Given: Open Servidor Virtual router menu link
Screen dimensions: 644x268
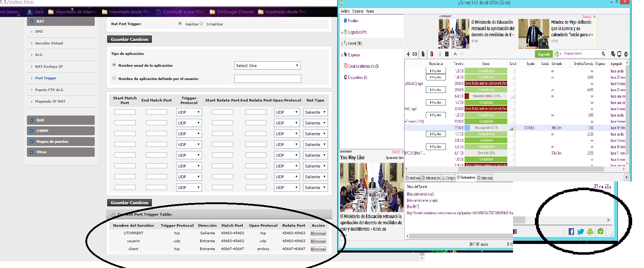Looking at the screenshot, I should point(49,43).
